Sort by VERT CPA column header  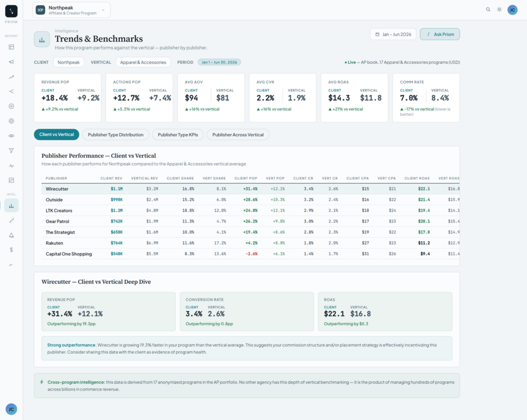tap(387, 179)
